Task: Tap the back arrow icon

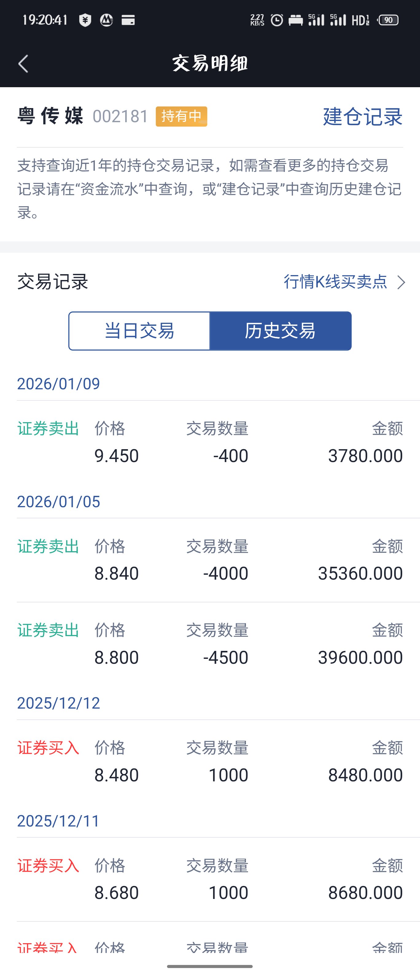Action: point(24,64)
